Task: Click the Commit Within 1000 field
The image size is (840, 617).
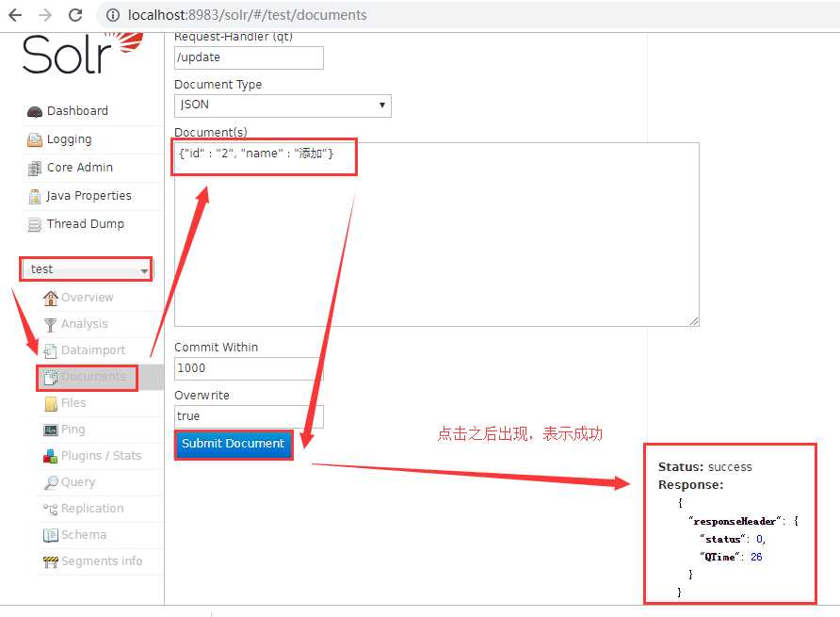Action: pos(249,368)
